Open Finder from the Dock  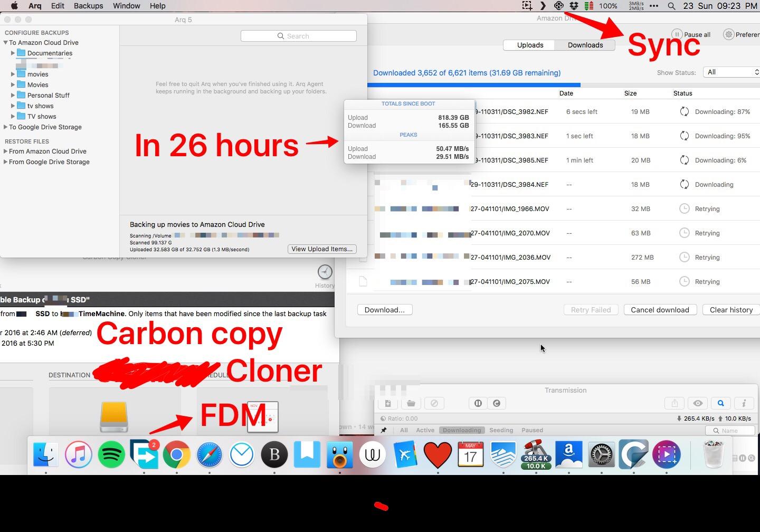pyautogui.click(x=46, y=454)
